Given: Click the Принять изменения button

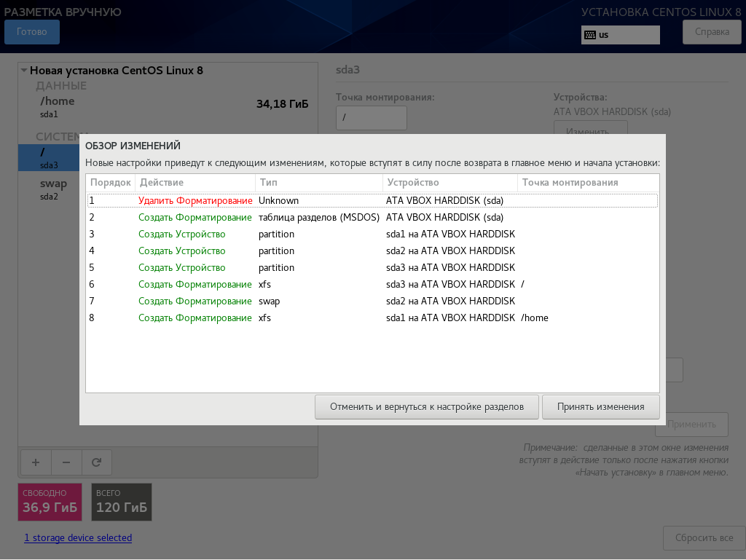Looking at the screenshot, I should coord(600,407).
